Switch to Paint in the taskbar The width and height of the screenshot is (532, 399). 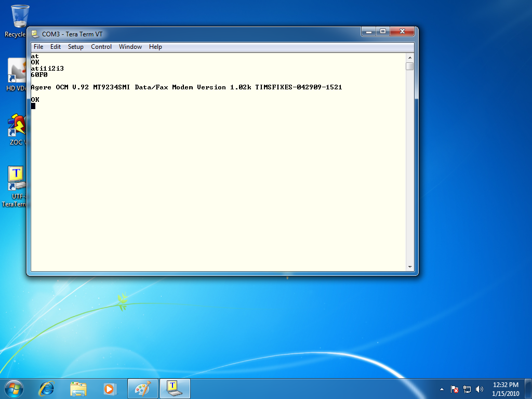pyautogui.click(x=142, y=388)
